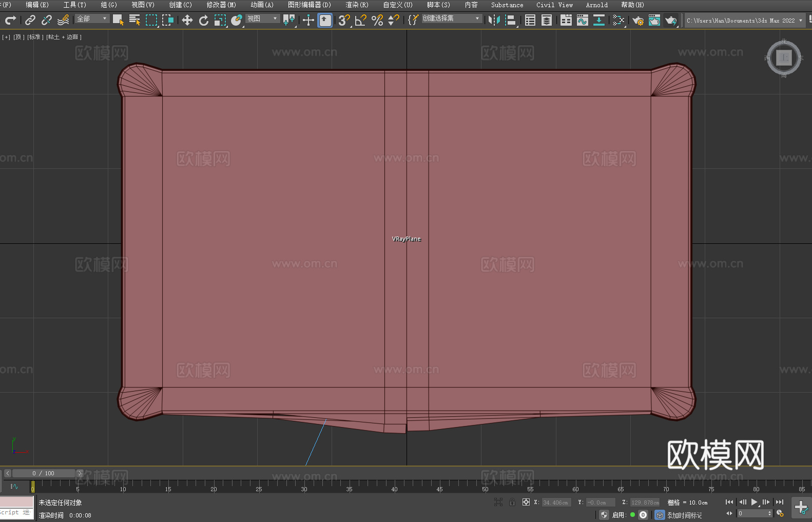
Task: Open Scene Explorer toggle
Action: tap(530, 20)
